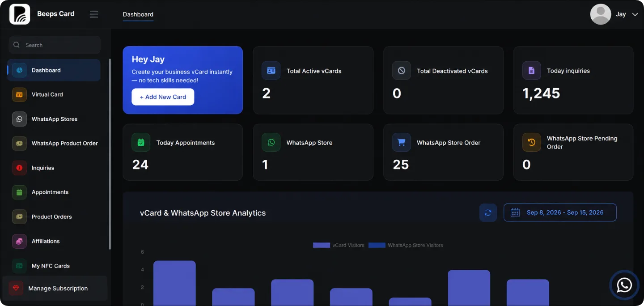Click the WhatsApp Store card icon

tap(271, 142)
